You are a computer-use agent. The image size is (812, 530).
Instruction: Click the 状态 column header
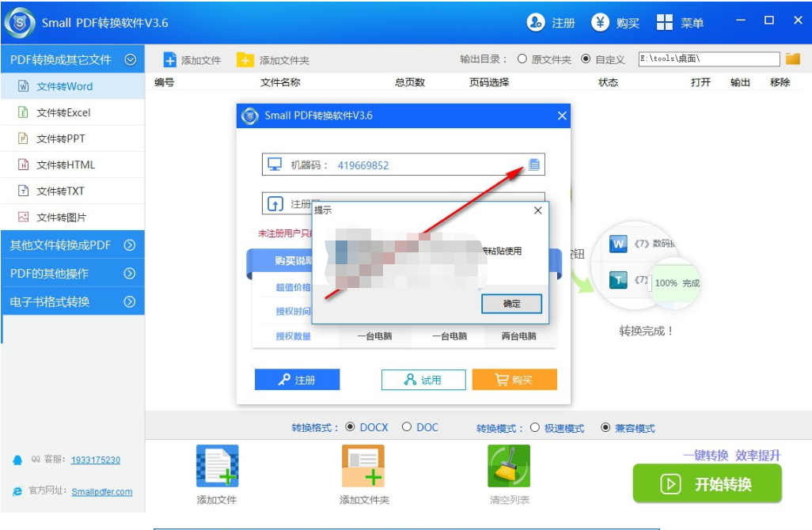pos(609,82)
